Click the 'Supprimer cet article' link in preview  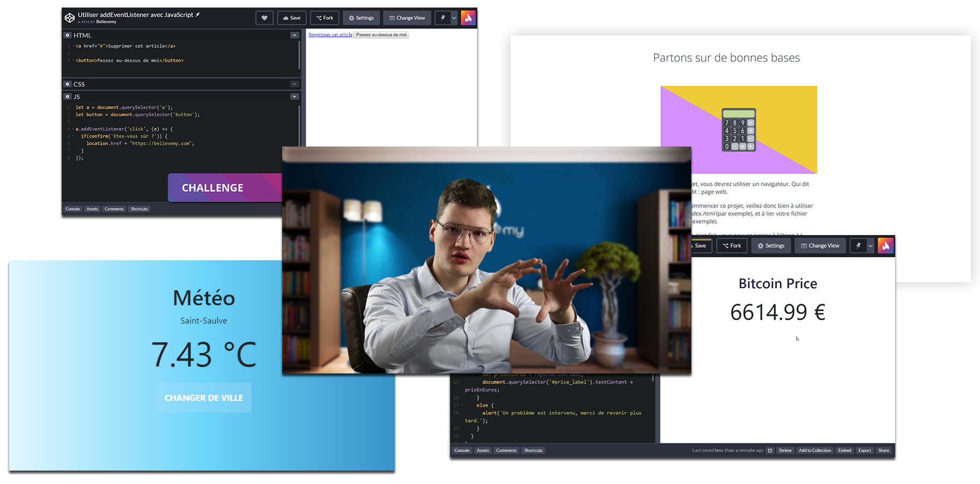(x=330, y=35)
